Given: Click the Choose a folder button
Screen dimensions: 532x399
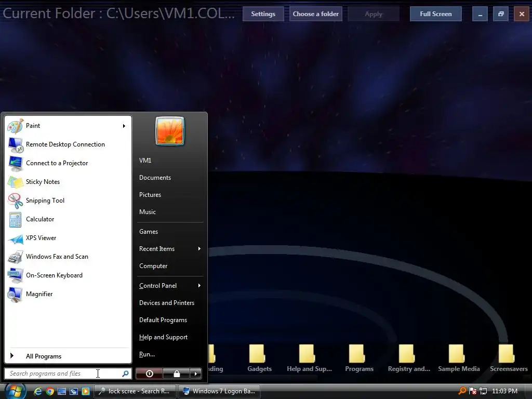Looking at the screenshot, I should click(x=315, y=14).
